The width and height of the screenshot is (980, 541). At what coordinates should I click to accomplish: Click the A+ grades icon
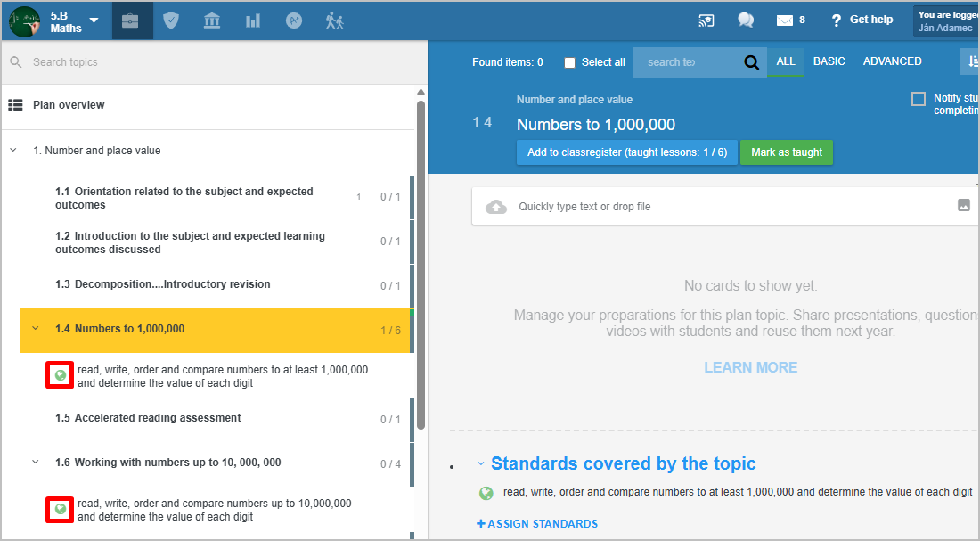tap(294, 20)
